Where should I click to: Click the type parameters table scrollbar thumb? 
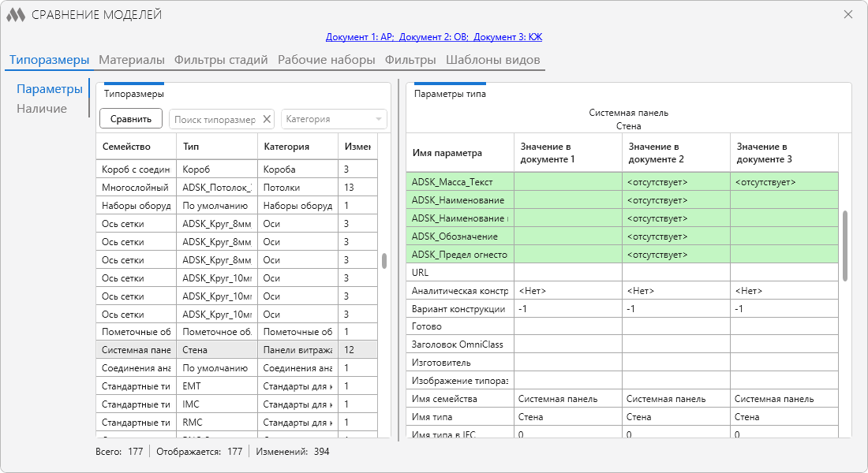pyautogui.click(x=845, y=246)
